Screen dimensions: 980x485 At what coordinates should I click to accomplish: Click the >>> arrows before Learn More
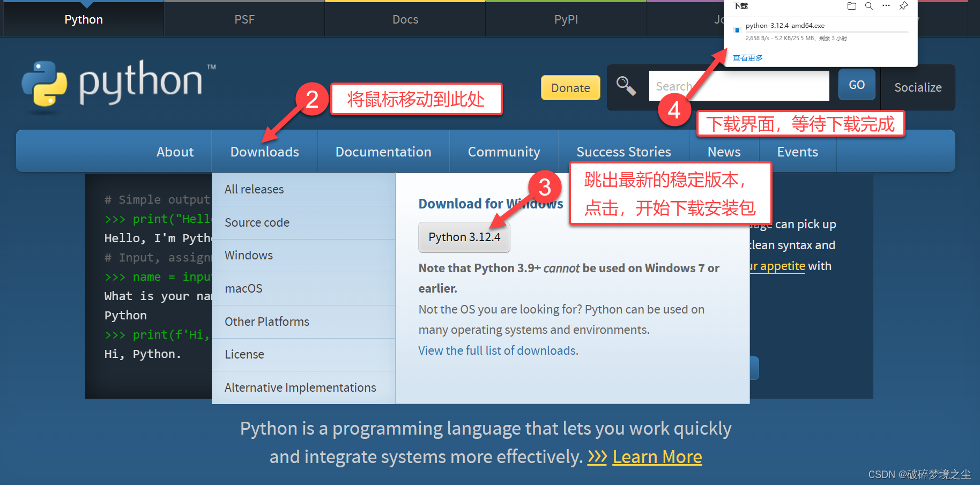597,457
